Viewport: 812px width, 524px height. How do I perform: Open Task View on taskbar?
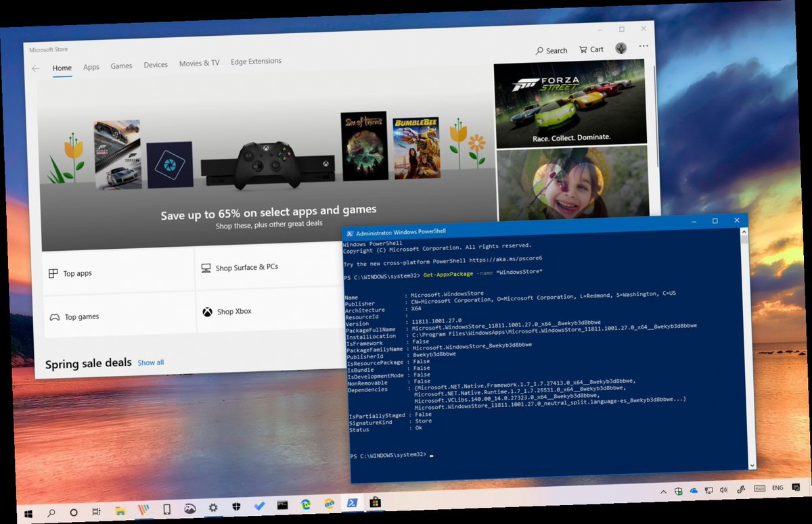(97, 512)
